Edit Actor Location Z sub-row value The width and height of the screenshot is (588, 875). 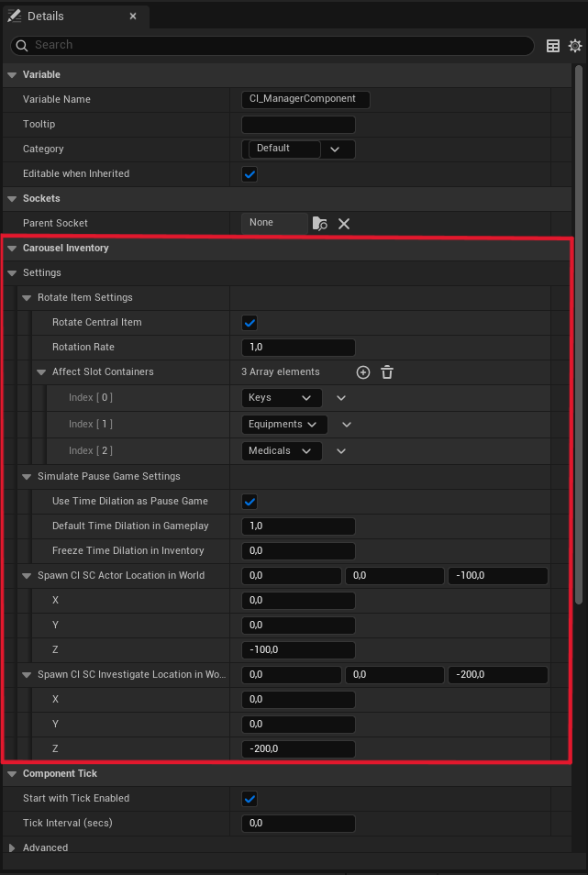pos(298,650)
